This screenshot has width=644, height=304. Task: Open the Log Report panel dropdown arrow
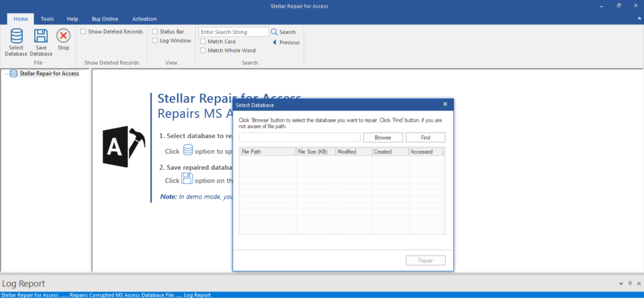pyautogui.click(x=621, y=283)
